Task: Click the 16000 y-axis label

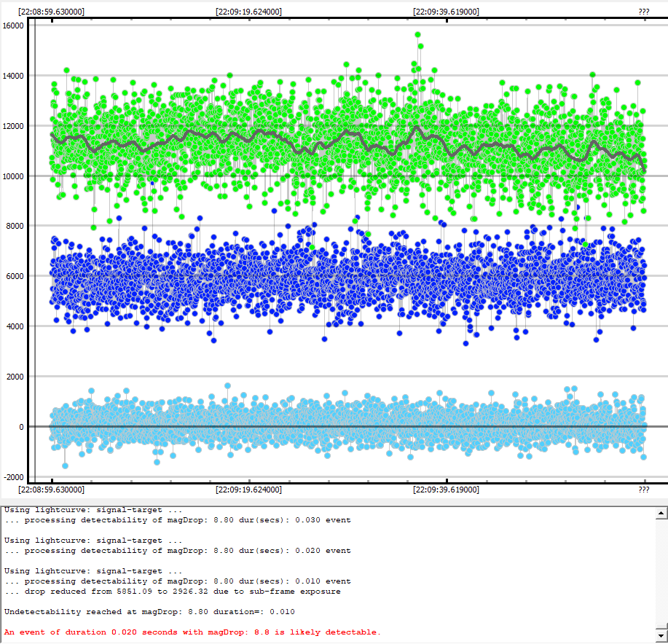Action: pos(14,25)
